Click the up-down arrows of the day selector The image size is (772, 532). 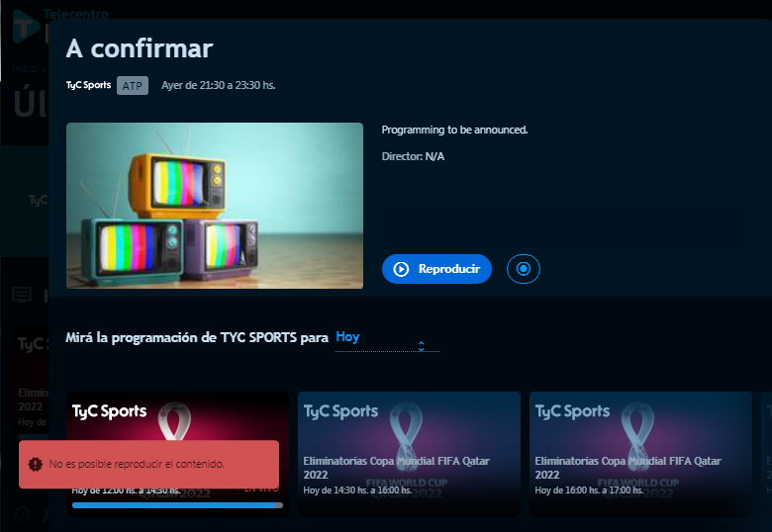421,346
